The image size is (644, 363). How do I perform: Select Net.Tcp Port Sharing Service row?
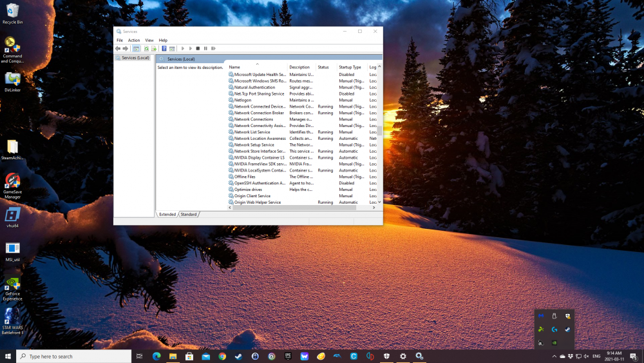tap(302, 93)
